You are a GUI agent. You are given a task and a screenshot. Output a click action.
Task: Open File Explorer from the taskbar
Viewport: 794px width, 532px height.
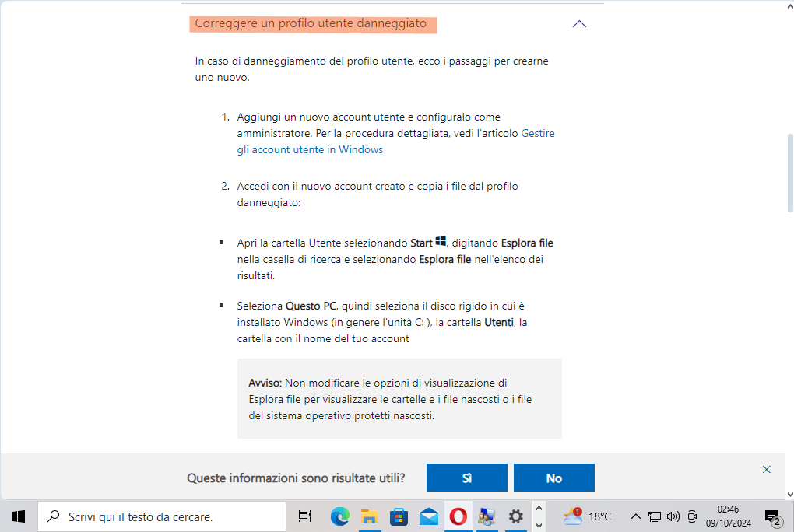coord(369,516)
